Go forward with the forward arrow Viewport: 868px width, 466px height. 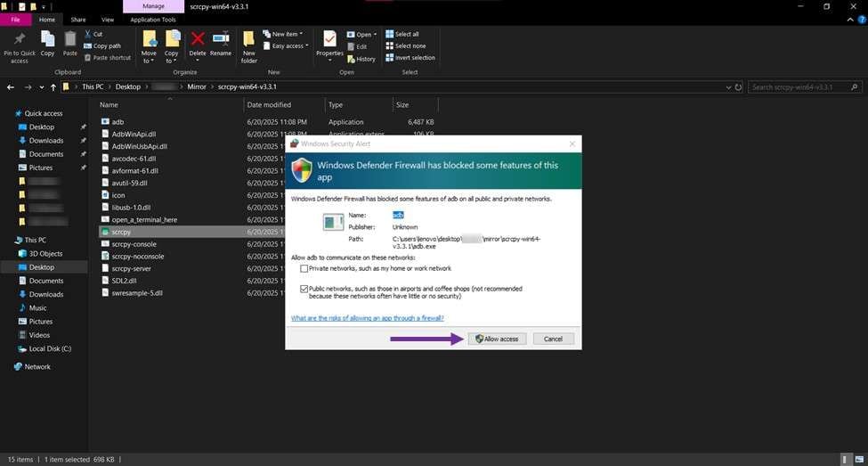point(28,87)
